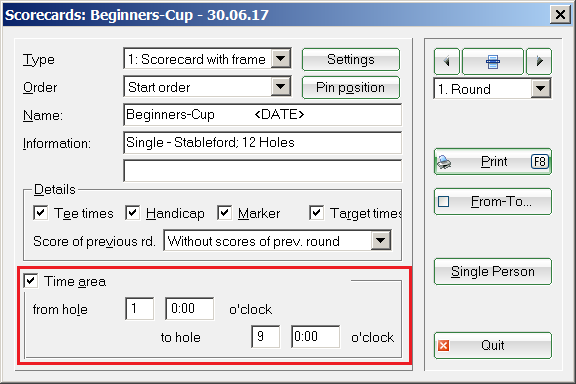Click the Pin position button
The width and height of the screenshot is (576, 384).
pyautogui.click(x=351, y=87)
